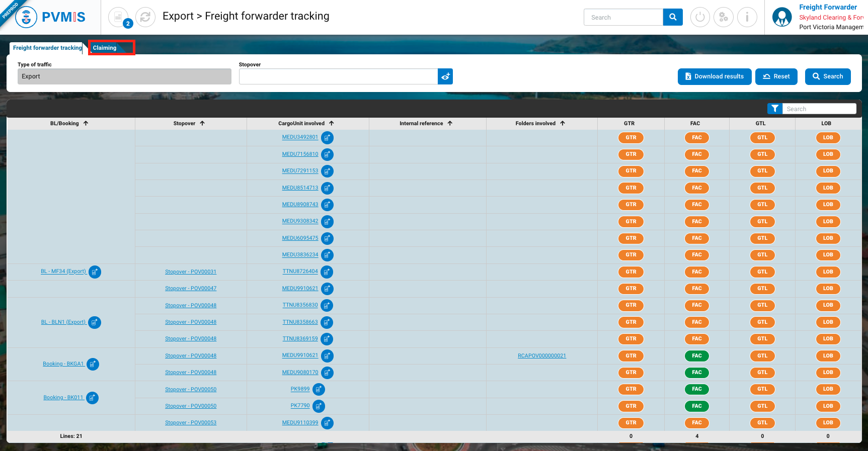The image size is (868, 451).
Task: Sort by Folders involved column
Action: point(563,123)
